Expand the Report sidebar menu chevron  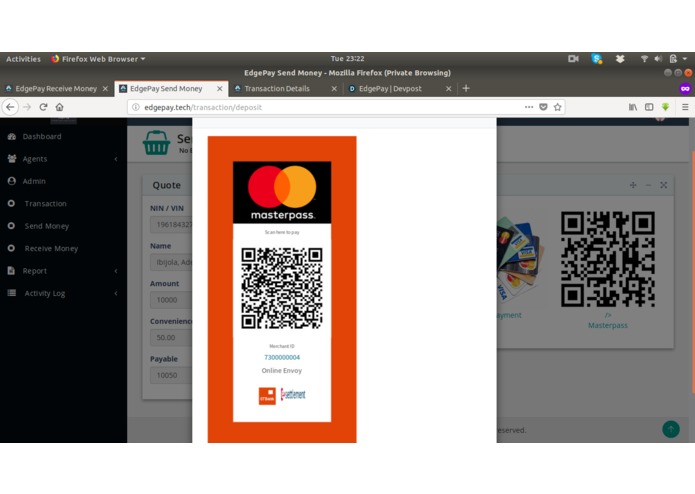(116, 271)
